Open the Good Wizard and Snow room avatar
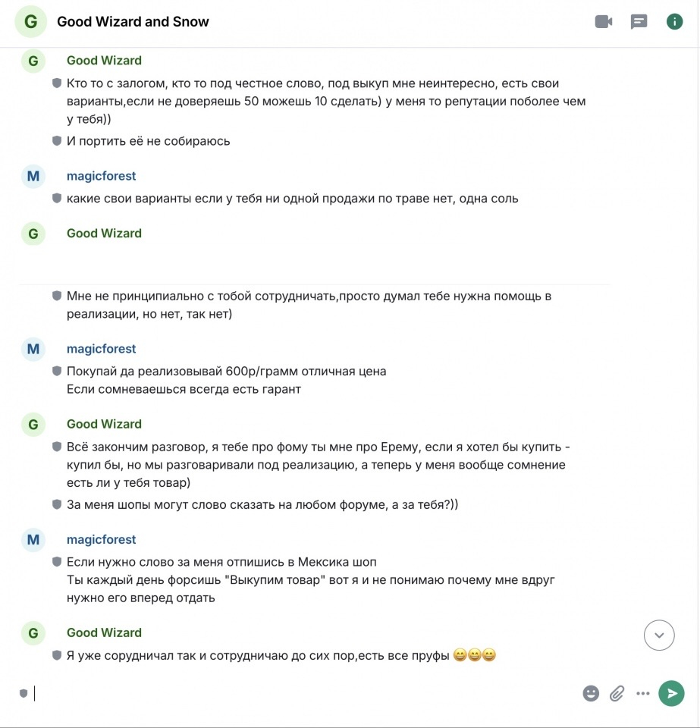This screenshot has height=728, width=700. pos(30,21)
